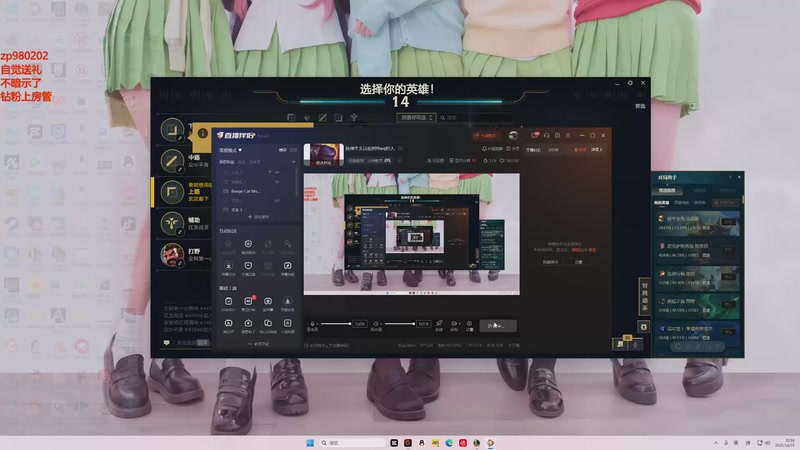Viewport: 800px width, 450px height.
Task: Click the download-style interactive tool icon
Action: pos(228,268)
